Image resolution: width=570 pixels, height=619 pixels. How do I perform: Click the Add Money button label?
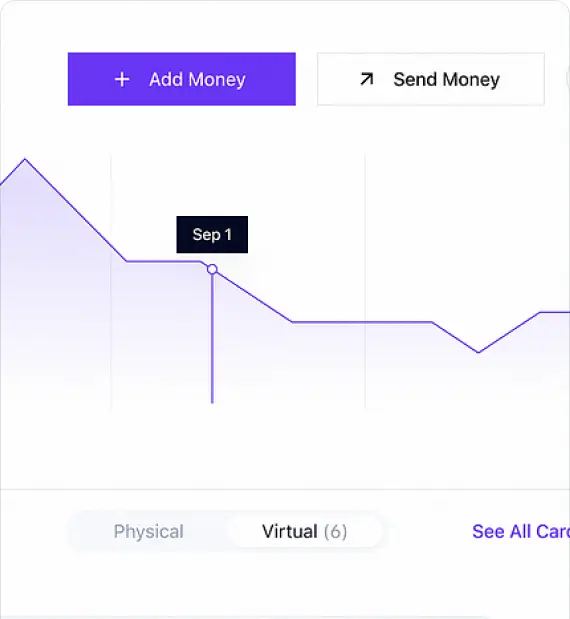coord(197,79)
